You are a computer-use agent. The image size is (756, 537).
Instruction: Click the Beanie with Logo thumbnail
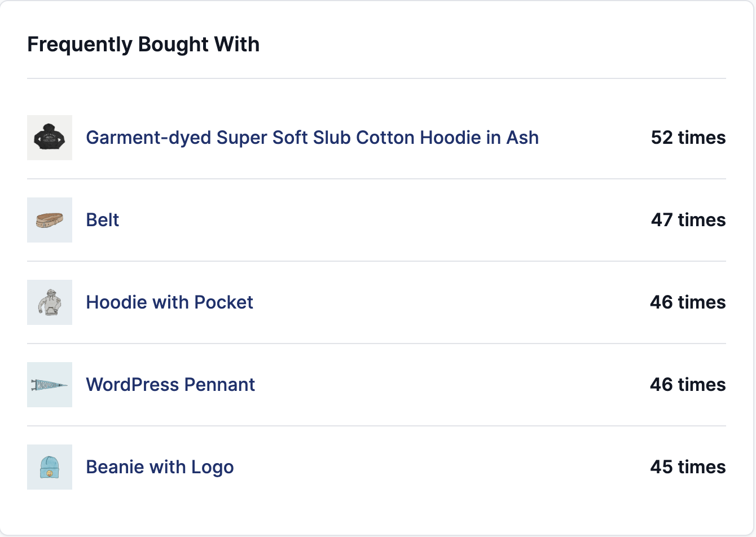[50, 467]
